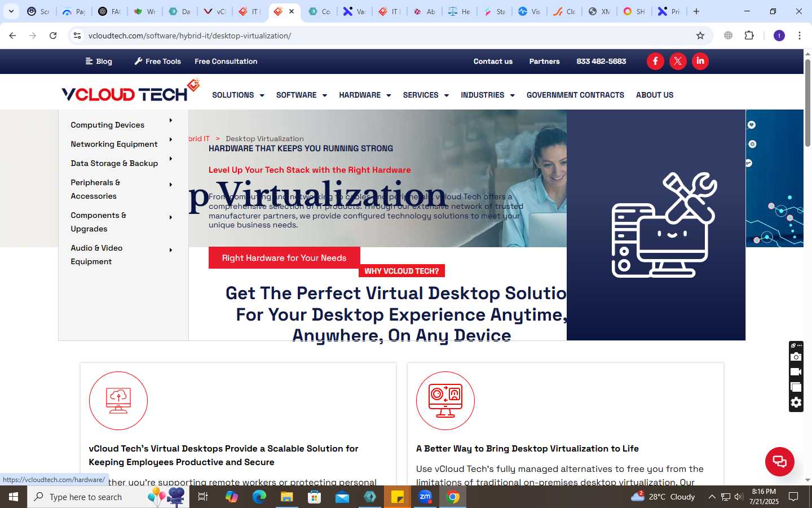The width and height of the screenshot is (812, 508).
Task: Open the notifications center icon
Action: (793, 497)
